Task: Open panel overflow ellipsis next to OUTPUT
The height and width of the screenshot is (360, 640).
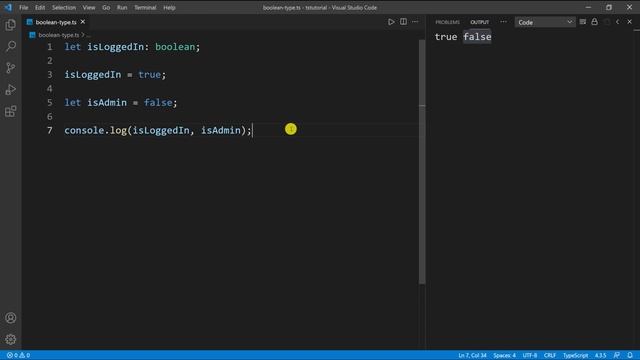Action: (503, 22)
